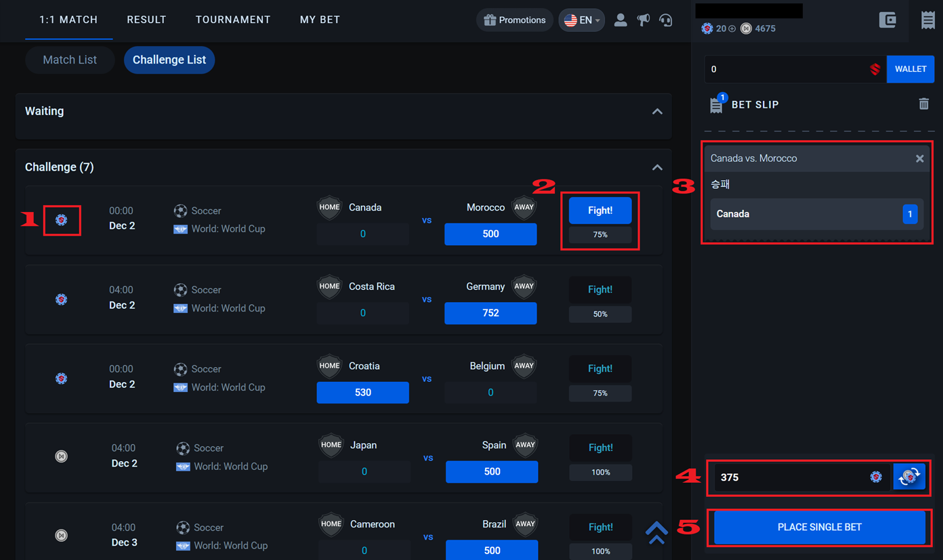Open the announcements megaphone icon
Screen dimensions: 943x560
pyautogui.click(x=643, y=20)
